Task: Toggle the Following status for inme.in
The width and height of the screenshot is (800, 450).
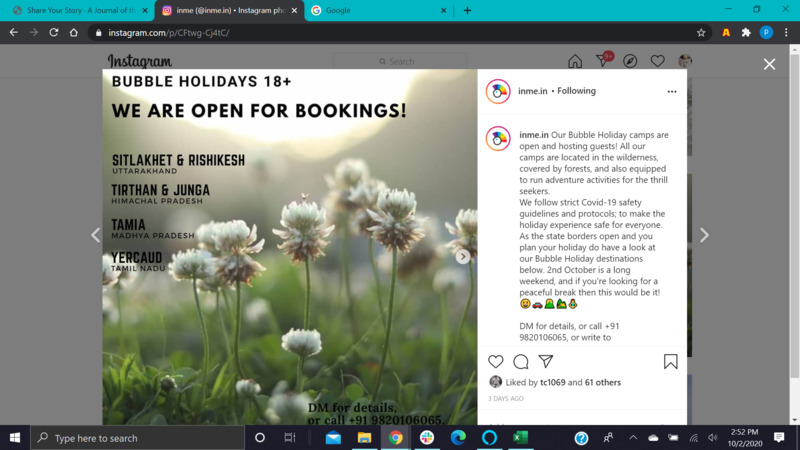Action: click(576, 91)
